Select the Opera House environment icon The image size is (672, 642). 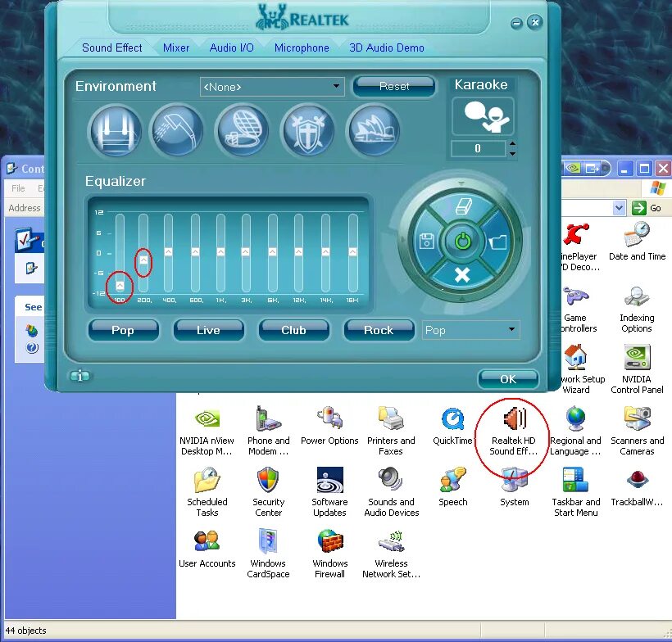tap(374, 131)
